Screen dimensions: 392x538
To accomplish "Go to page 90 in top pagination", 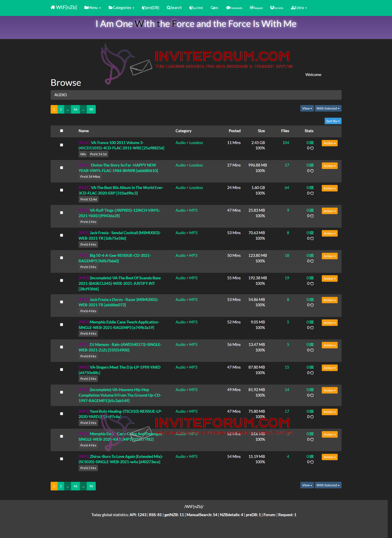I will [x=91, y=110].
